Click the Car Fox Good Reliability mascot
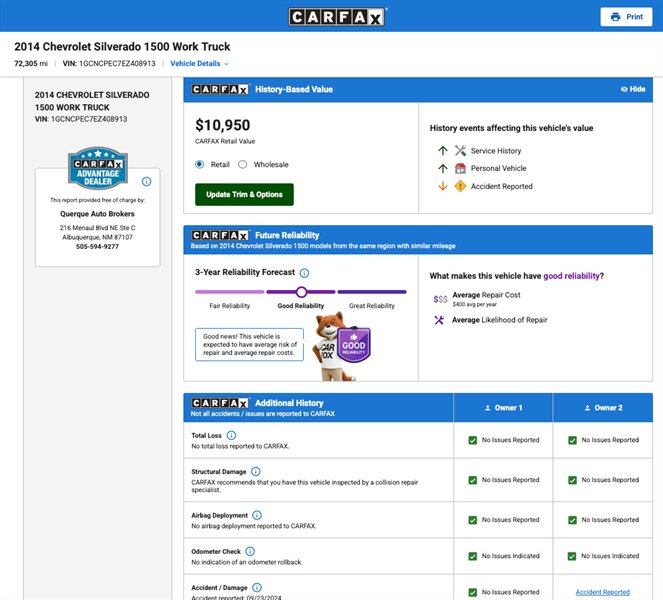The width and height of the screenshot is (663, 600). (341, 346)
